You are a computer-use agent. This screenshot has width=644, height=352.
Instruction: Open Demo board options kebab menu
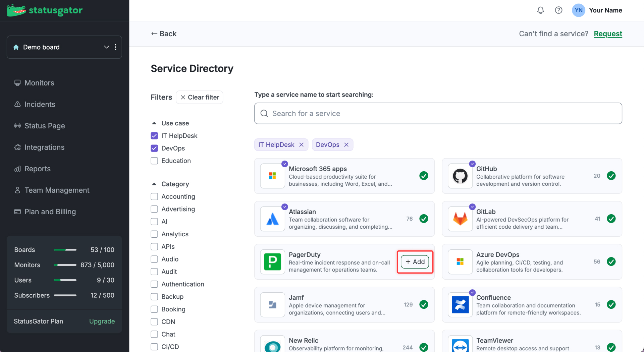pyautogui.click(x=115, y=47)
